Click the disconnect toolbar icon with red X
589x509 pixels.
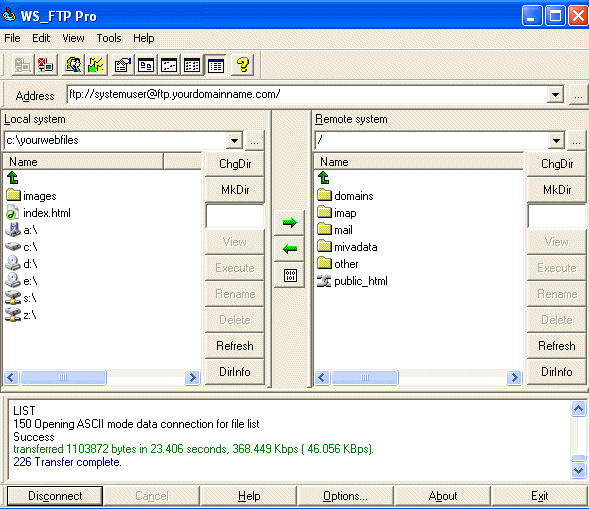pos(46,65)
